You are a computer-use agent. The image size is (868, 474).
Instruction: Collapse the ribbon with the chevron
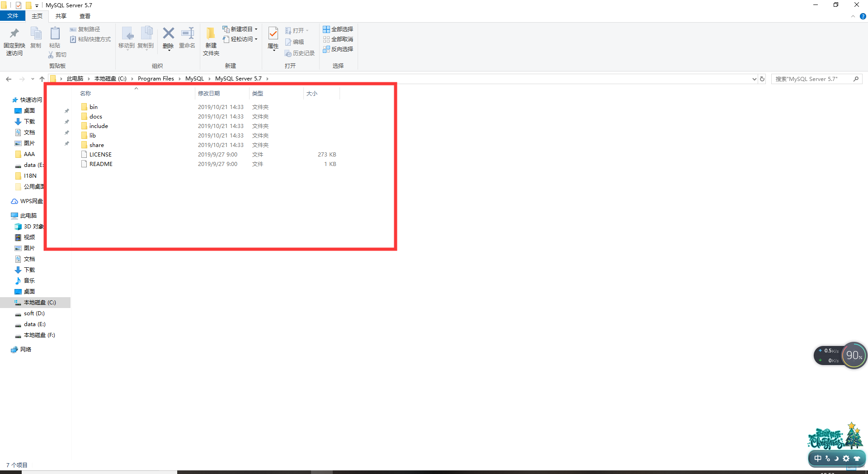[x=853, y=16]
